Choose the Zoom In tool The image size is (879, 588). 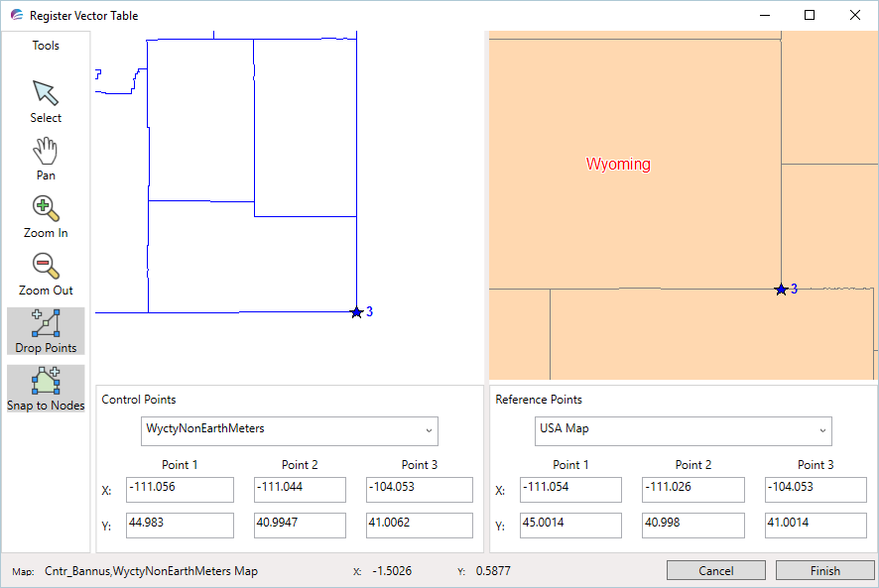click(45, 214)
